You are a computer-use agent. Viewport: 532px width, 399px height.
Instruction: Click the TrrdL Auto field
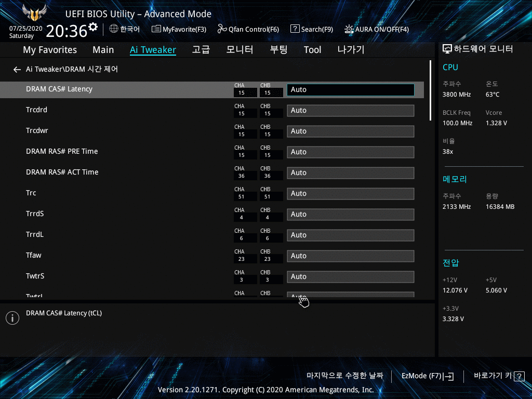point(351,235)
